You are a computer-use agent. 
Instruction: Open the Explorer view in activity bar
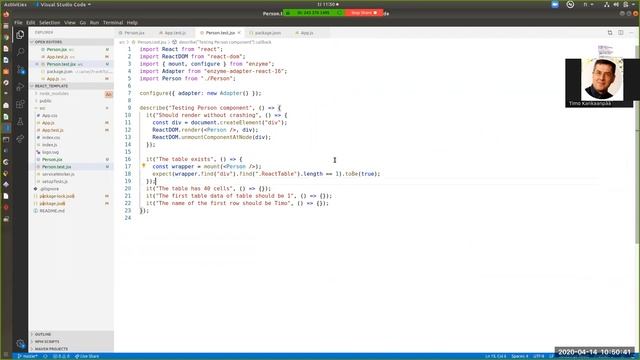click(x=20, y=35)
